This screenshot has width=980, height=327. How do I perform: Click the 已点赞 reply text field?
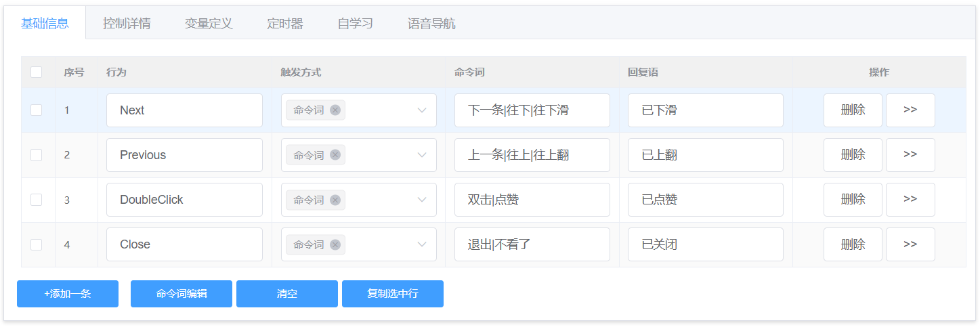tap(706, 200)
